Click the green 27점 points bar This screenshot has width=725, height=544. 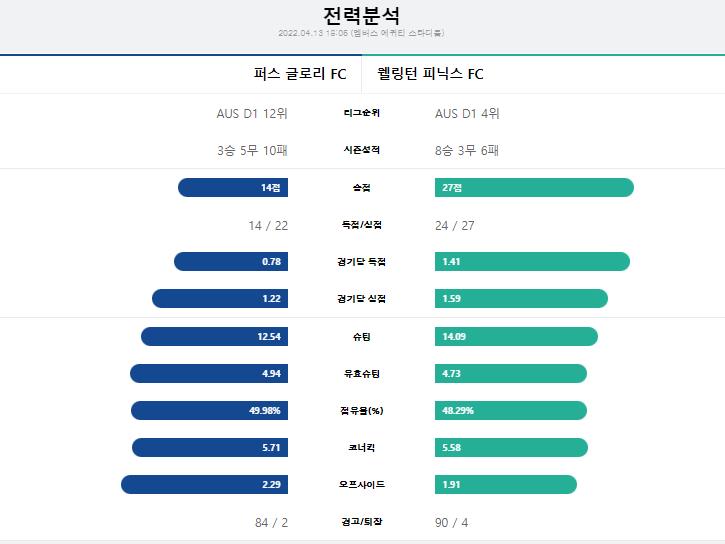534,188
